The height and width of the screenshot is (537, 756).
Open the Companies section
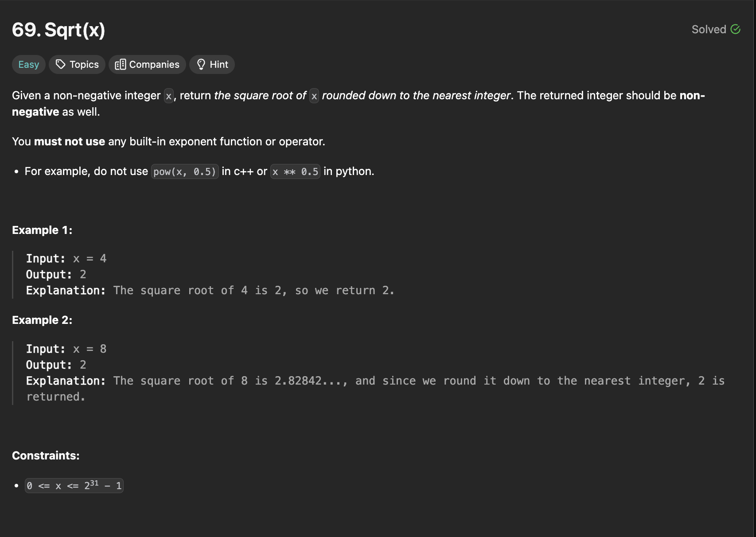(x=147, y=65)
